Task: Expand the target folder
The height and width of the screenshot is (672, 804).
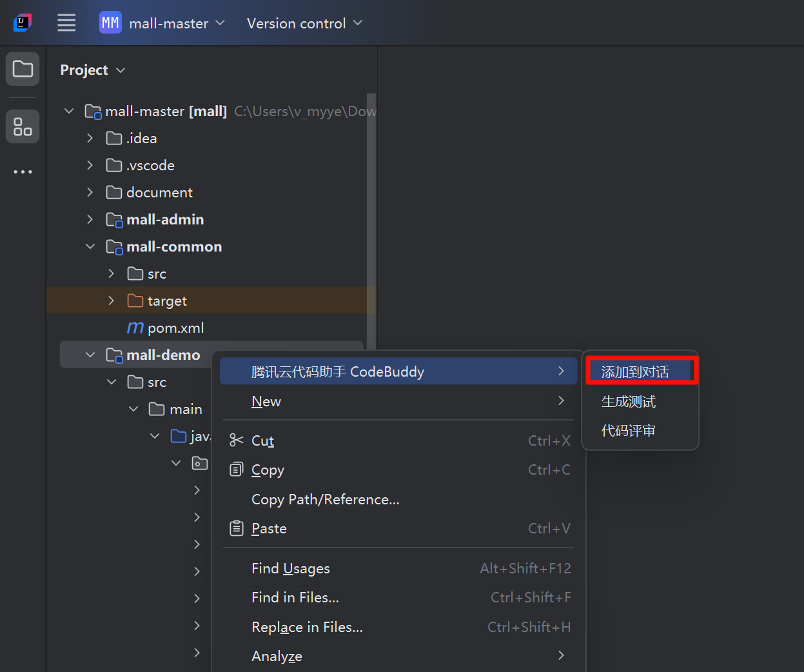Action: pyautogui.click(x=112, y=301)
